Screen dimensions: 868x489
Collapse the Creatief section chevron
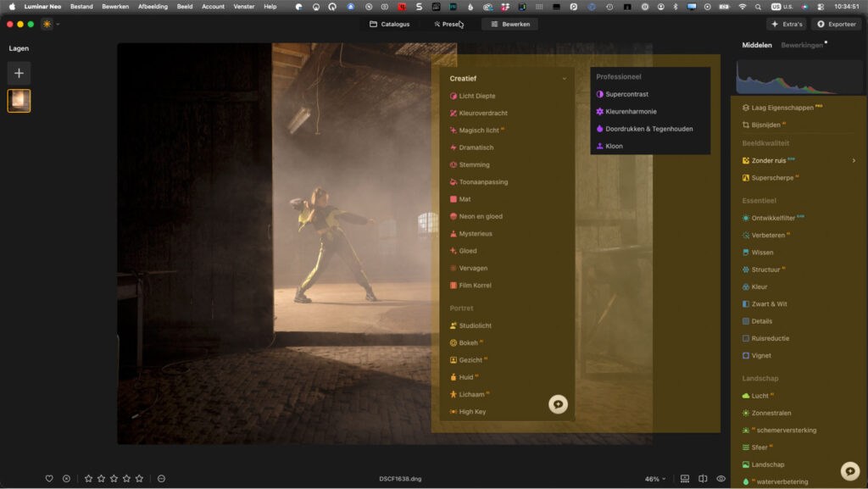[x=564, y=79]
